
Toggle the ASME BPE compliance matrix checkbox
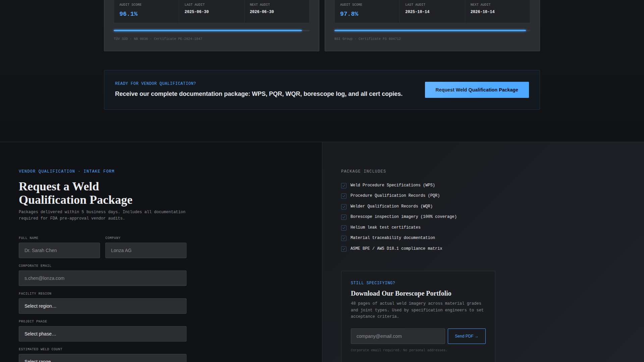[344, 249]
